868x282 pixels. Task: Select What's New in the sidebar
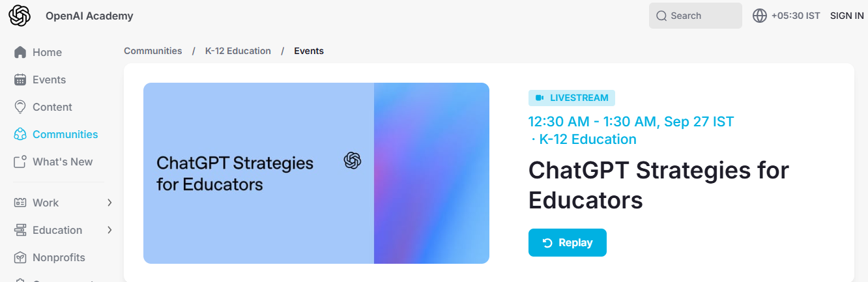(x=63, y=162)
